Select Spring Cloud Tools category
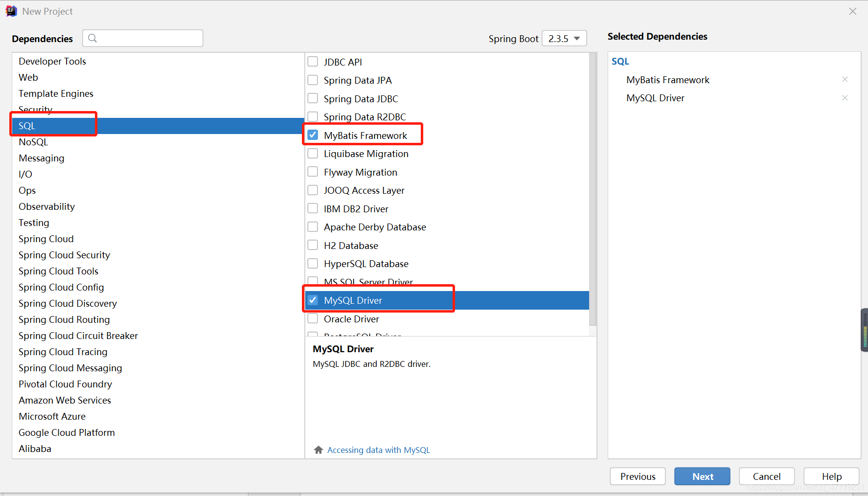Image resolution: width=868 pixels, height=496 pixels. 158,271
